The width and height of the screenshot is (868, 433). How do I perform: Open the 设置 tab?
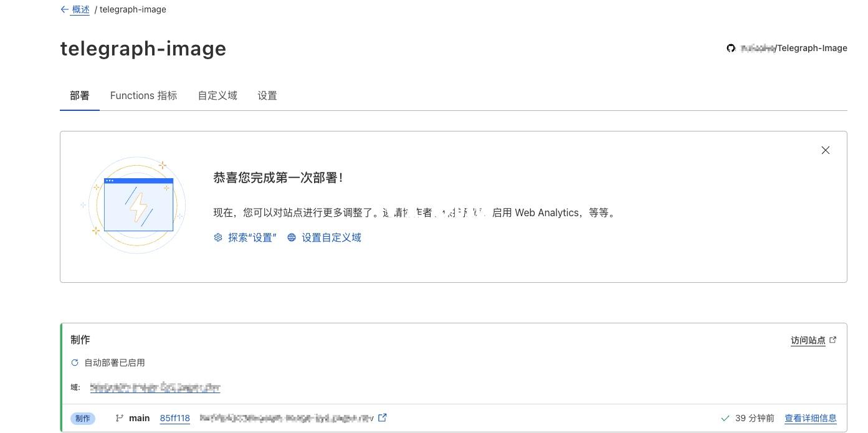click(x=267, y=95)
